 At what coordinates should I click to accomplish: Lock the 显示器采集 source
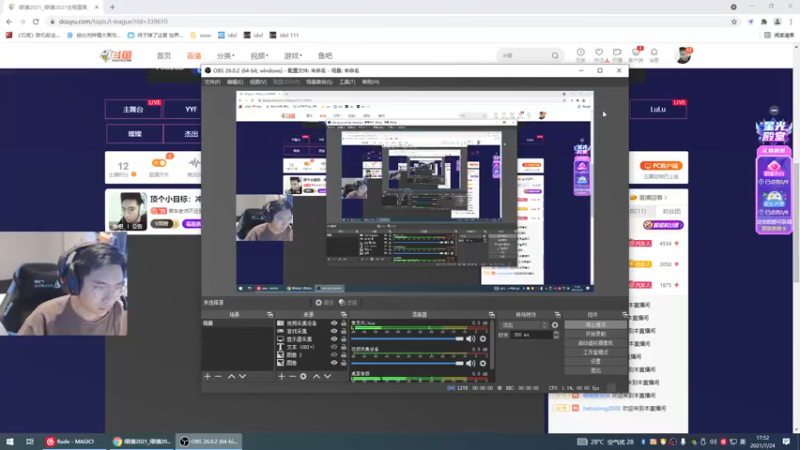coord(343,339)
